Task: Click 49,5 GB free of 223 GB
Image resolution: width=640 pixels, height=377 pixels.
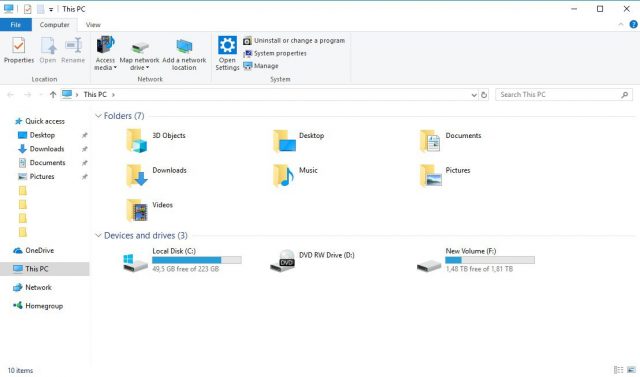Action: [x=186, y=269]
